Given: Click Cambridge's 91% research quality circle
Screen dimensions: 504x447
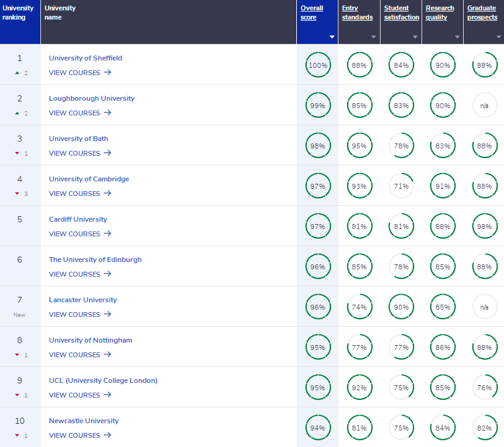Looking at the screenshot, I should [x=443, y=186].
